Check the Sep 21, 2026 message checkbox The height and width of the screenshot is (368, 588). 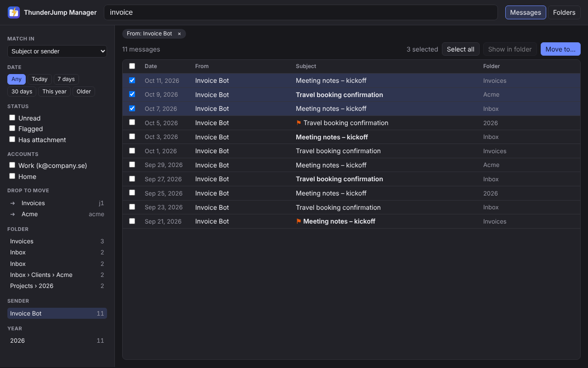click(132, 221)
